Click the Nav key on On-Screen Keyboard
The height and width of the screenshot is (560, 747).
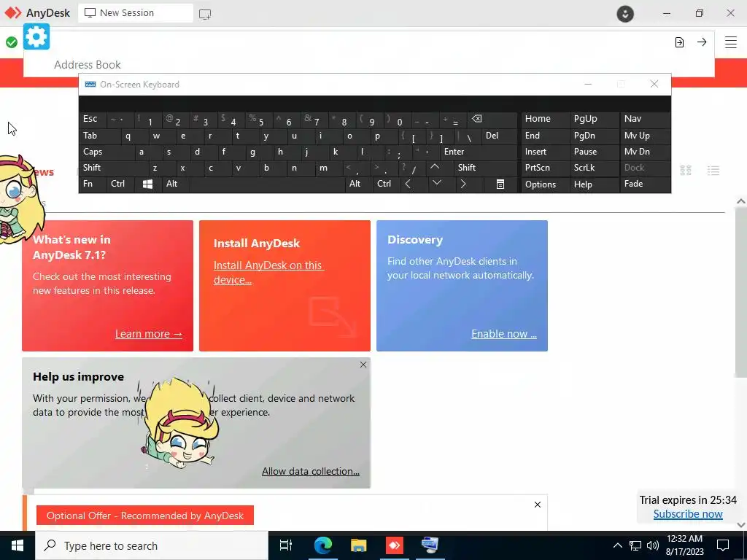pyautogui.click(x=645, y=119)
